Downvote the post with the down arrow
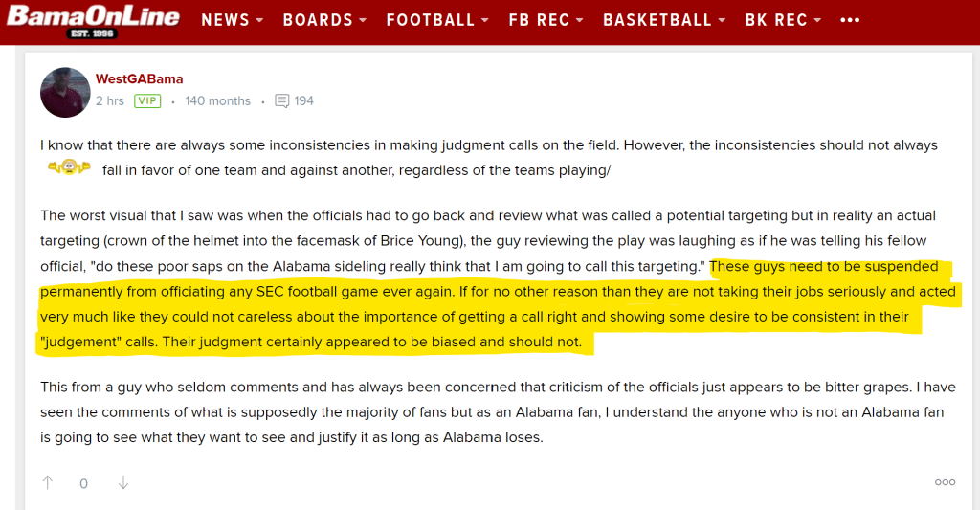Image resolution: width=980 pixels, height=510 pixels. coord(122,482)
